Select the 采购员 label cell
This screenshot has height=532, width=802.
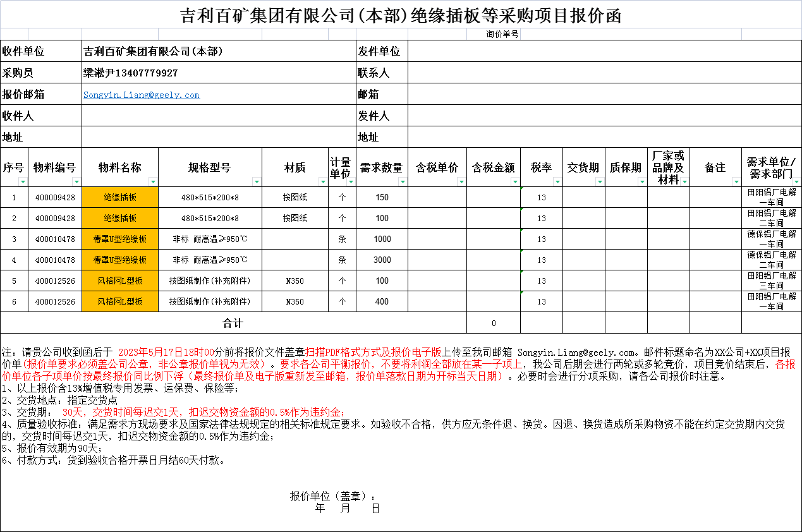[41, 73]
